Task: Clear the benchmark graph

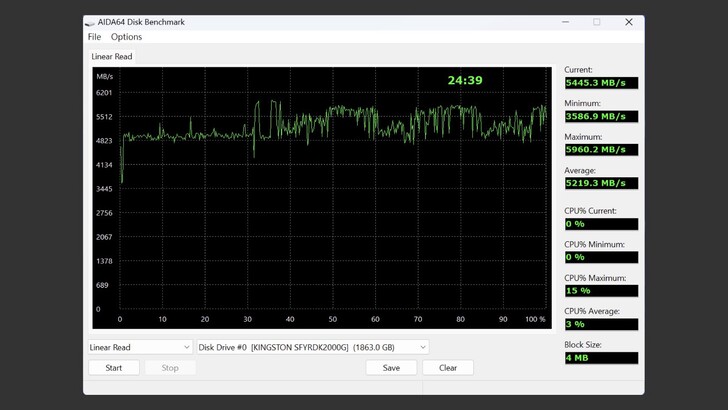Action: (447, 367)
